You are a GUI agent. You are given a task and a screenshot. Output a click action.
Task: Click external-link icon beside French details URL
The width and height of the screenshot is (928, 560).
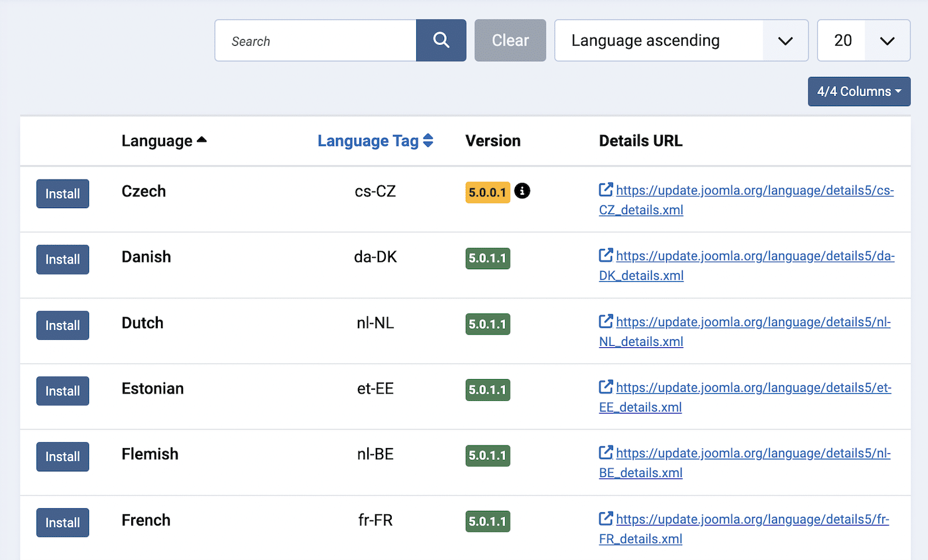(x=605, y=519)
